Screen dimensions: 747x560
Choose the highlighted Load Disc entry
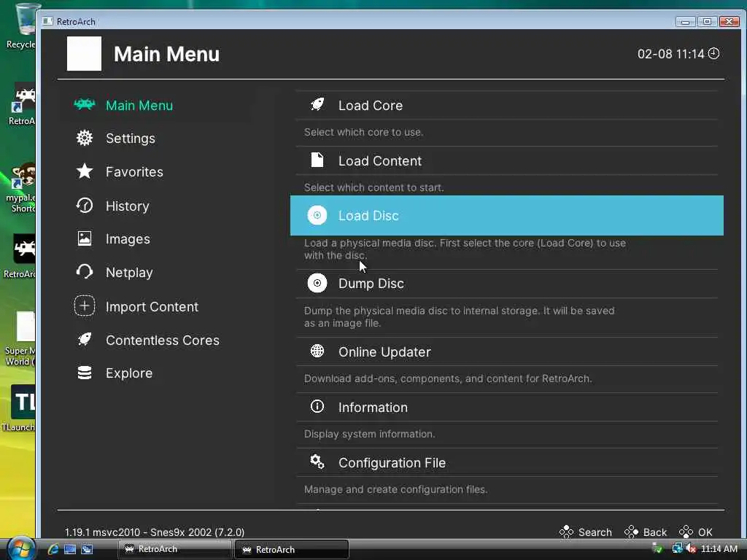tap(507, 215)
